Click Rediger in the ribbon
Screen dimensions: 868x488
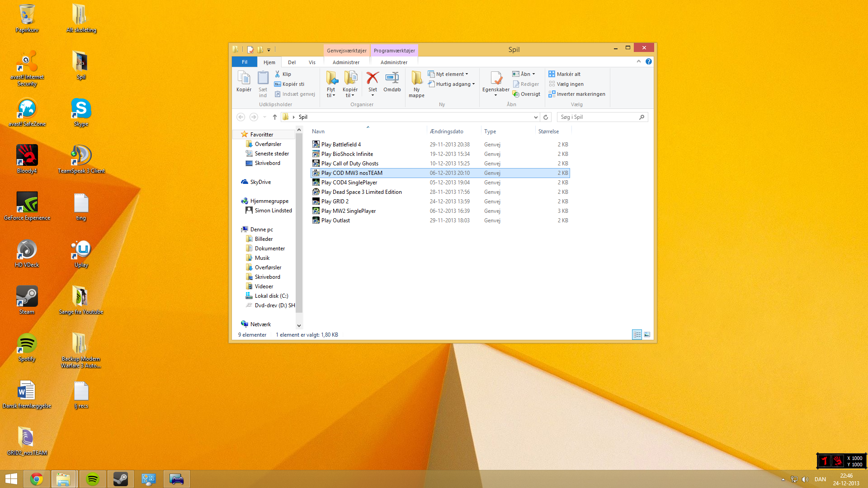[526, 84]
